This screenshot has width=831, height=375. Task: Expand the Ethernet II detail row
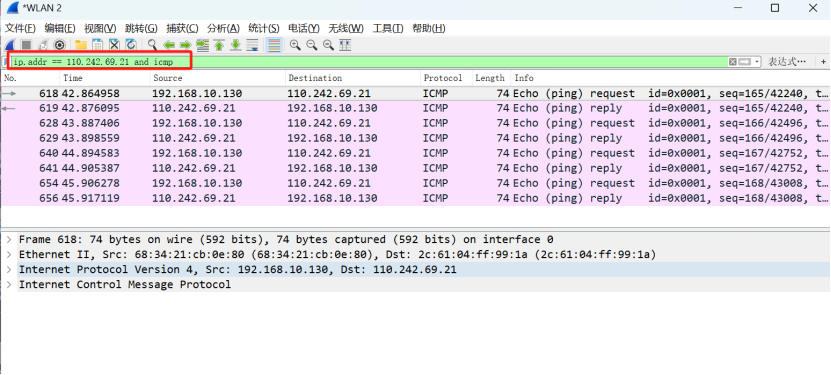8,254
